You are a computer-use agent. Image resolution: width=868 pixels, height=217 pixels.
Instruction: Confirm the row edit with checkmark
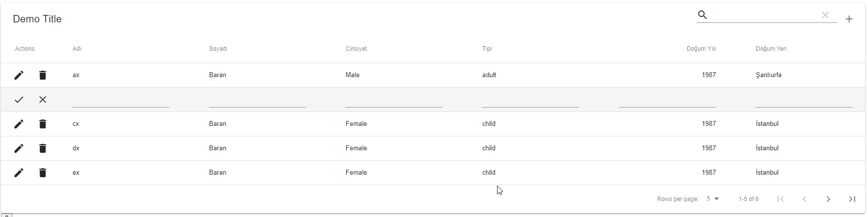click(19, 100)
